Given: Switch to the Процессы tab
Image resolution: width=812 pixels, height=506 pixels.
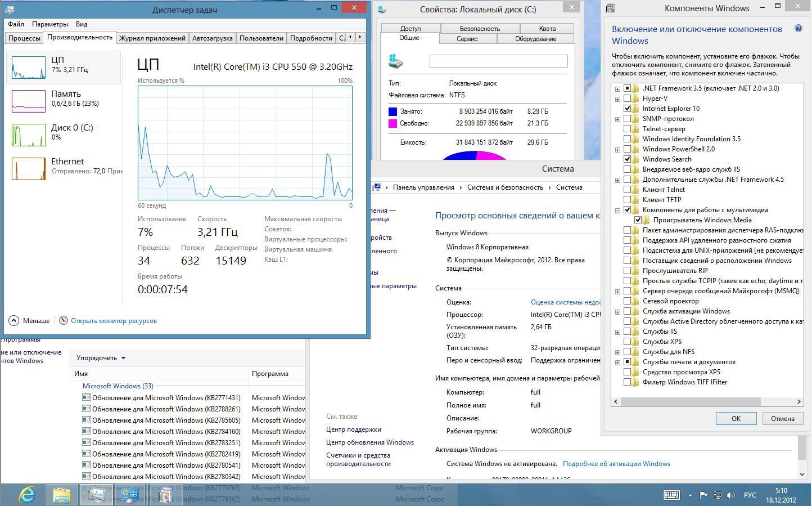Looking at the screenshot, I should pyautogui.click(x=24, y=38).
